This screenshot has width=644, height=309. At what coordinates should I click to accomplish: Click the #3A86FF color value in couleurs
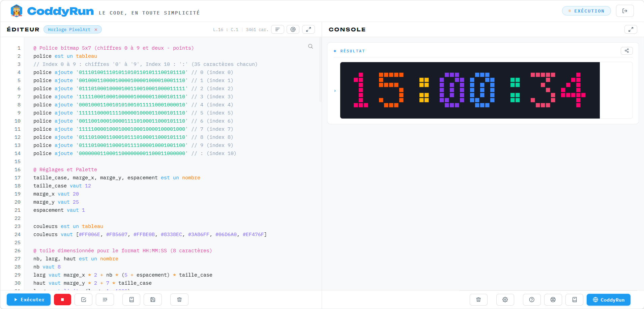click(199, 234)
